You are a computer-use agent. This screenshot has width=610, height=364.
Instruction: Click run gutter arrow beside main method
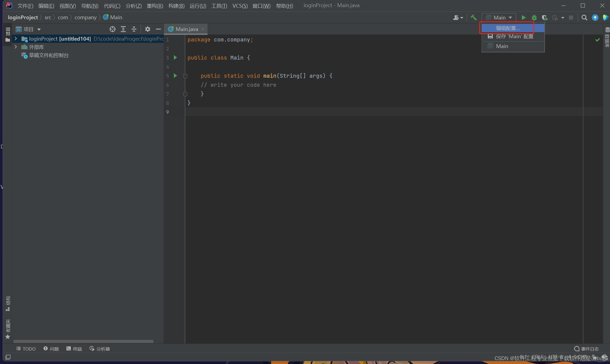tap(175, 75)
